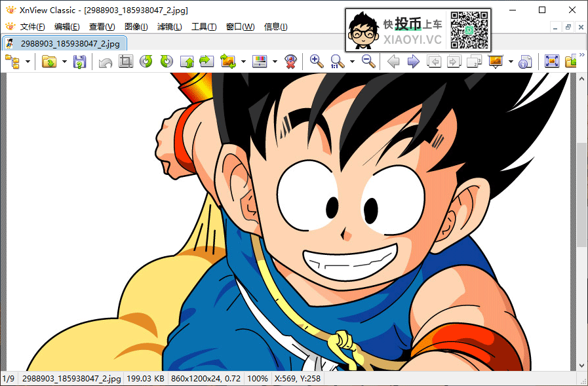This screenshot has width=588, height=386.
Task: Click the Zoom In magnifier icon
Action: (317, 62)
